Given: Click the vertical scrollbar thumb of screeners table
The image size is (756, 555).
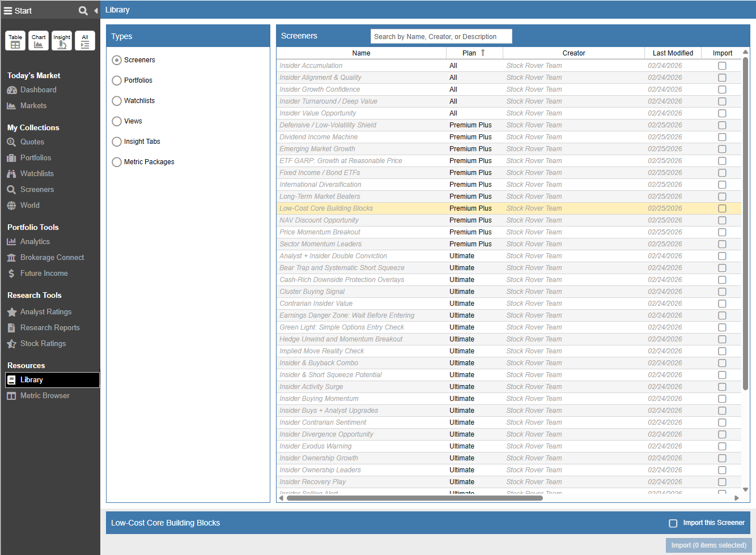Looking at the screenshot, I should click(x=745, y=224).
